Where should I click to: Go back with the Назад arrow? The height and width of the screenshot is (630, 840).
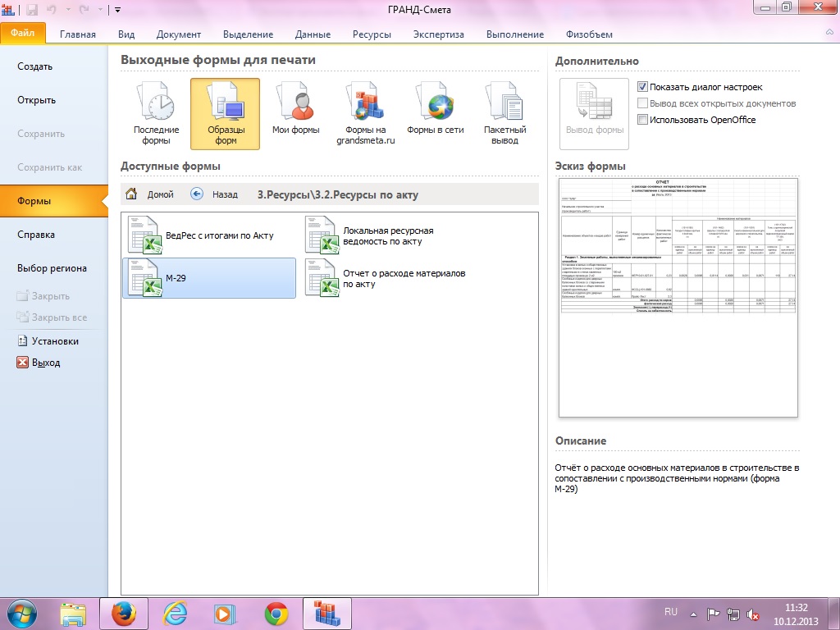[197, 194]
